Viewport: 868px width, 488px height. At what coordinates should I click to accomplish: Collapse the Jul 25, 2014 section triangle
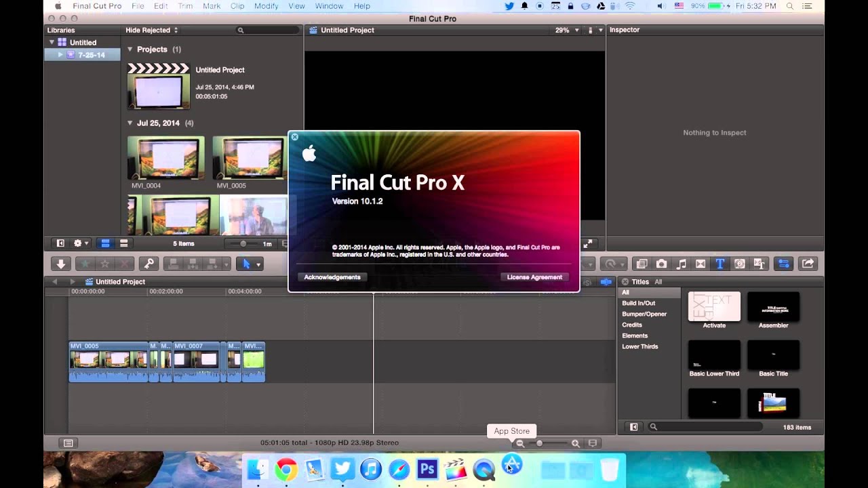[x=130, y=123]
